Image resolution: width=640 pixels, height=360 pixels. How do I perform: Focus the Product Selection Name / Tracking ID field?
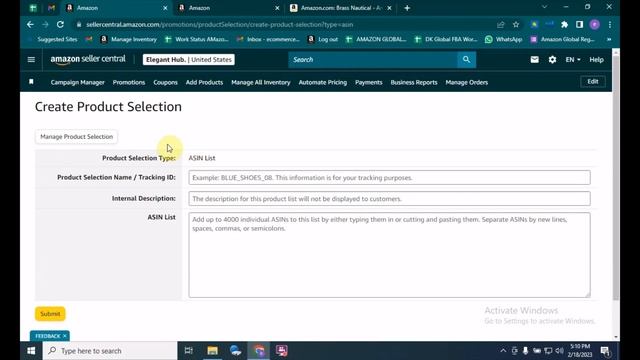tap(389, 178)
